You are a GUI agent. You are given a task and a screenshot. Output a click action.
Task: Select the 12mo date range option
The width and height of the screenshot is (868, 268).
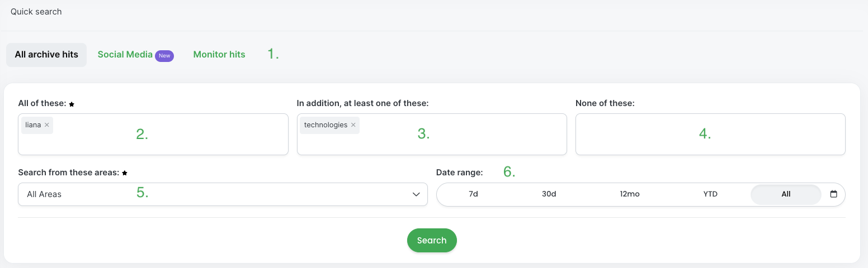click(630, 194)
